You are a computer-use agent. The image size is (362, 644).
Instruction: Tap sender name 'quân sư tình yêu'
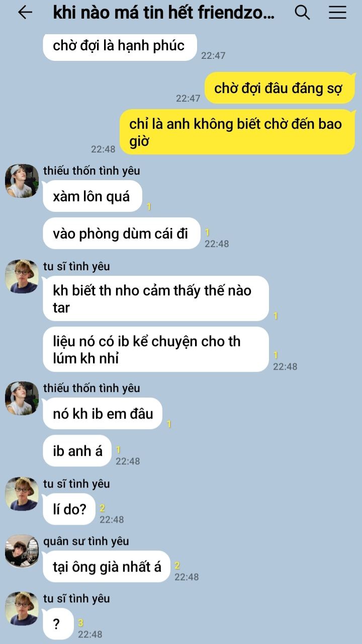click(86, 541)
